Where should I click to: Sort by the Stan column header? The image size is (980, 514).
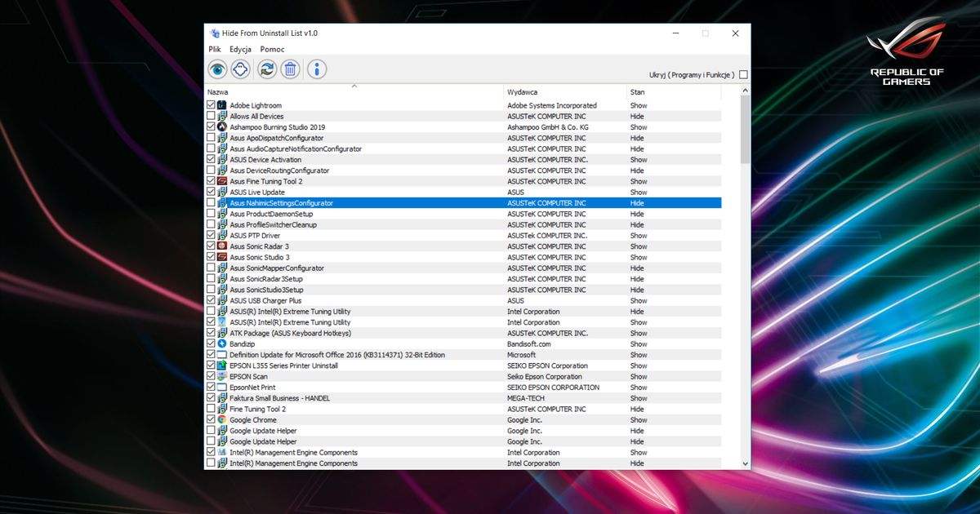(674, 92)
